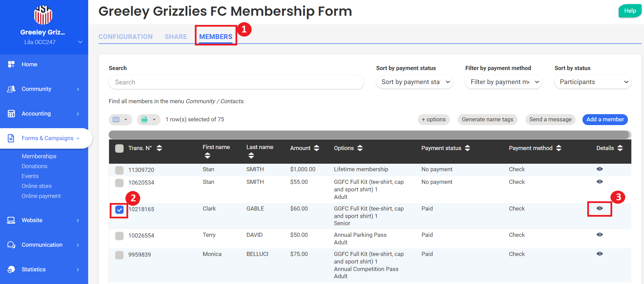Toggle the select-all header checkbox

tap(119, 148)
